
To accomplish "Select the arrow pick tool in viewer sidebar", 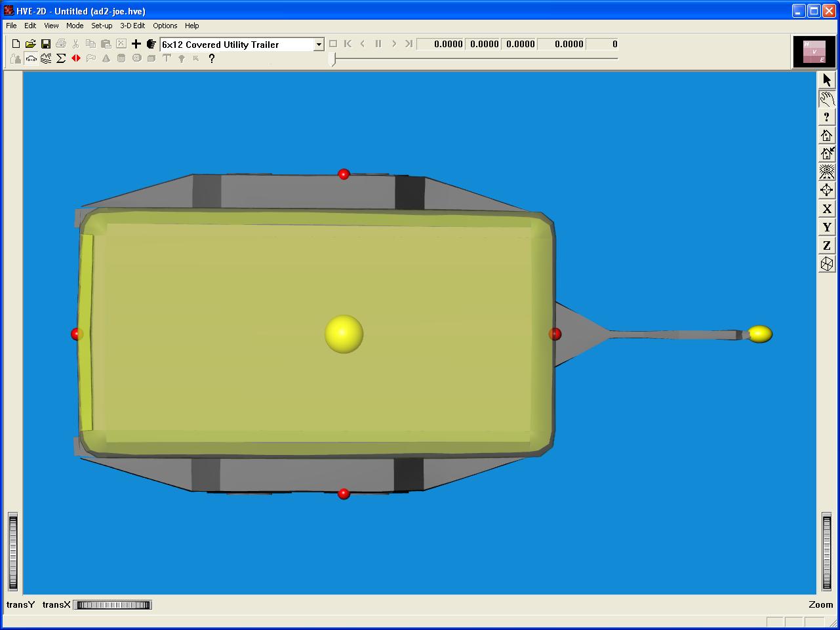I will [x=826, y=80].
